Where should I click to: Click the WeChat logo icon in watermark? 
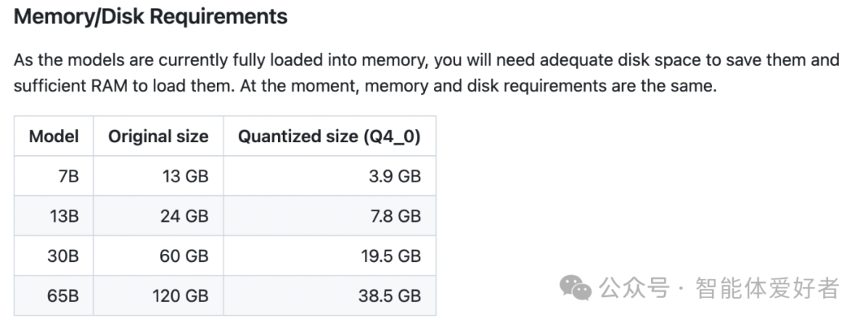575,288
